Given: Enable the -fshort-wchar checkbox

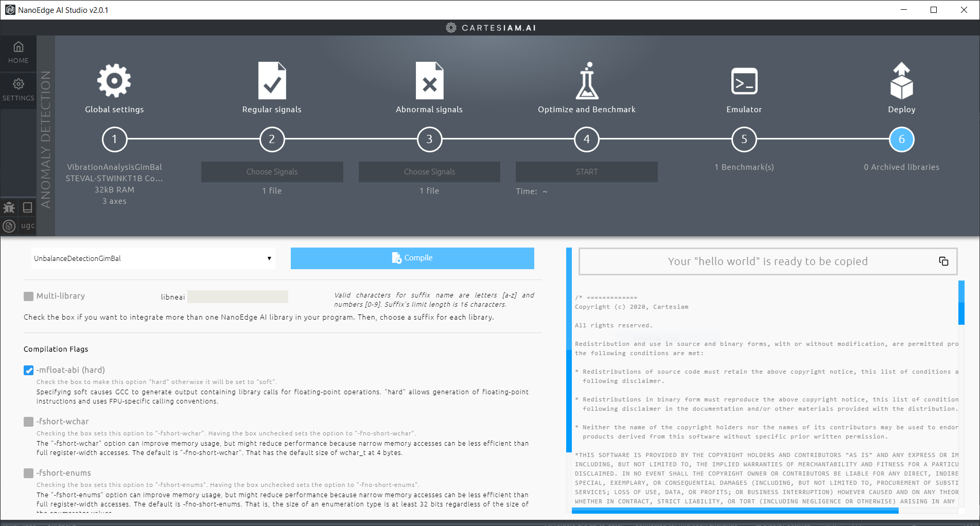Looking at the screenshot, I should click(28, 422).
